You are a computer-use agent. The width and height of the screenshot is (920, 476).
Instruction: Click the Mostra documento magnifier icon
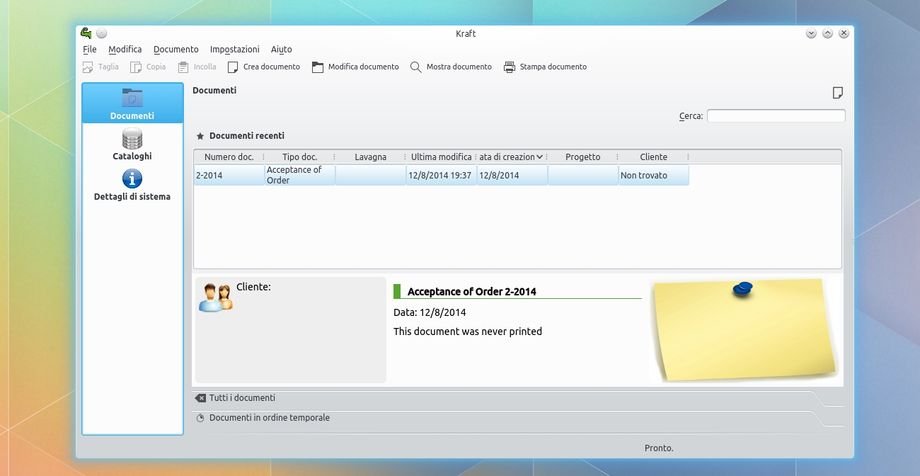coord(416,67)
